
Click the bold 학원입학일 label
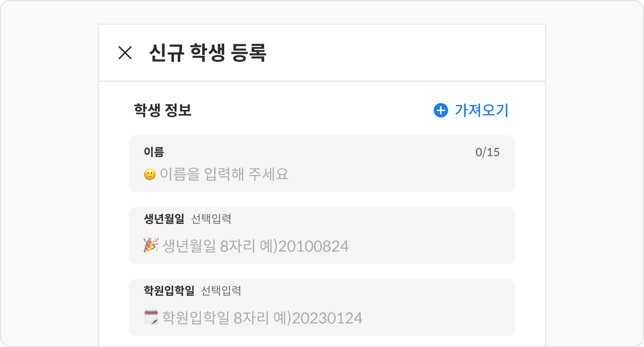pos(169,291)
